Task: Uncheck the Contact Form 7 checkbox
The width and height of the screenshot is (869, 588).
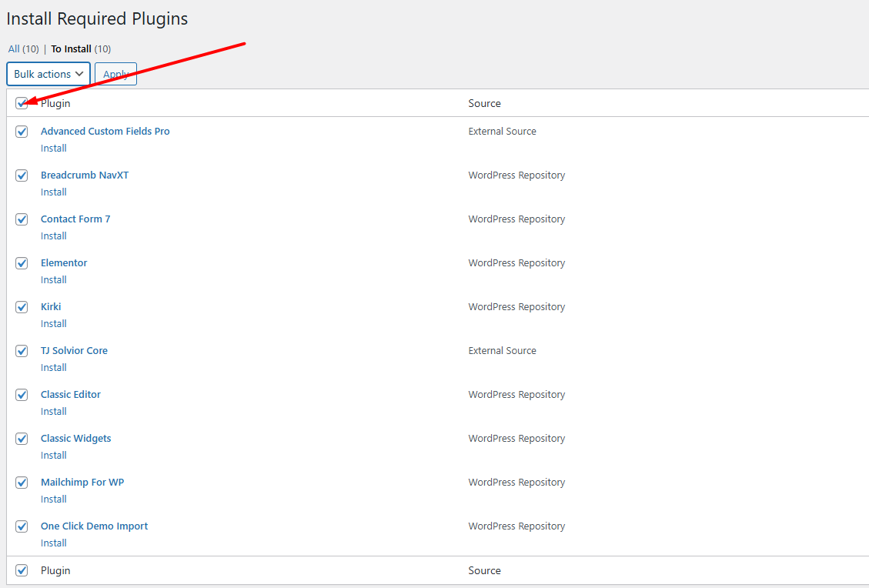Action: pos(22,219)
